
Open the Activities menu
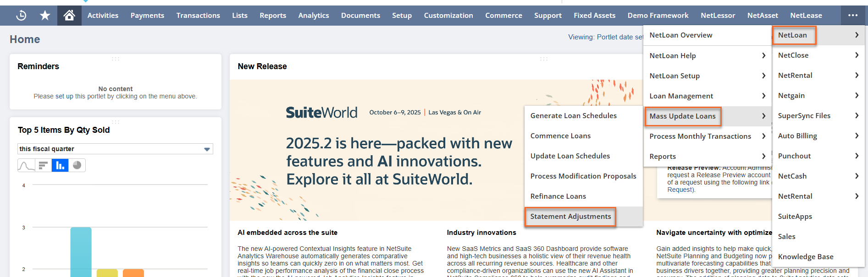[x=103, y=16]
